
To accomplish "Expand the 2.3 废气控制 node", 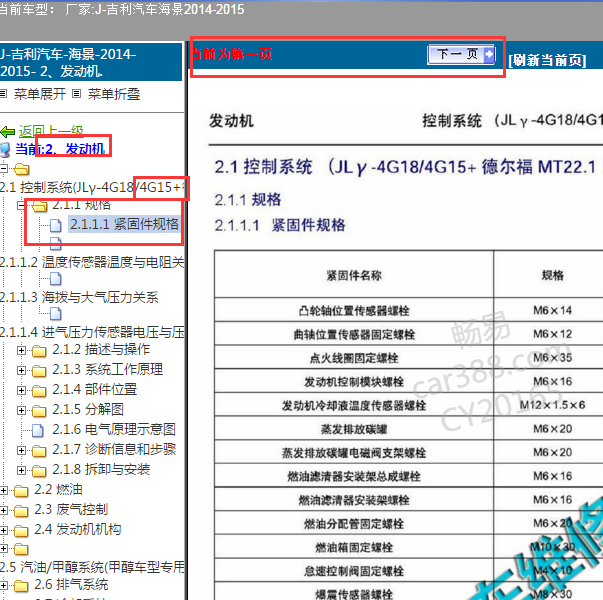I will (3, 510).
